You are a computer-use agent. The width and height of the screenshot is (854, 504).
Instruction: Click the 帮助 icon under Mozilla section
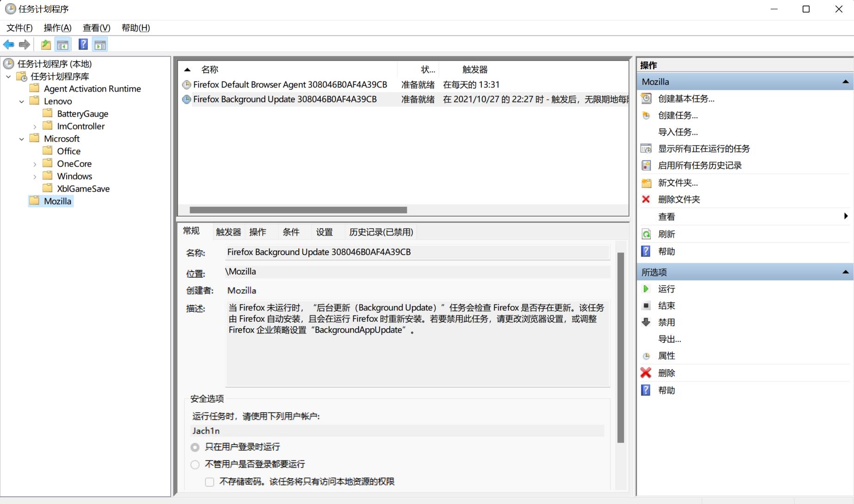tap(646, 251)
